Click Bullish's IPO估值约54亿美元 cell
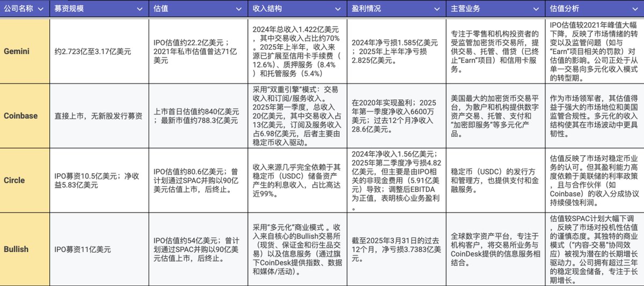This screenshot has width=644, height=286. [x=197, y=248]
